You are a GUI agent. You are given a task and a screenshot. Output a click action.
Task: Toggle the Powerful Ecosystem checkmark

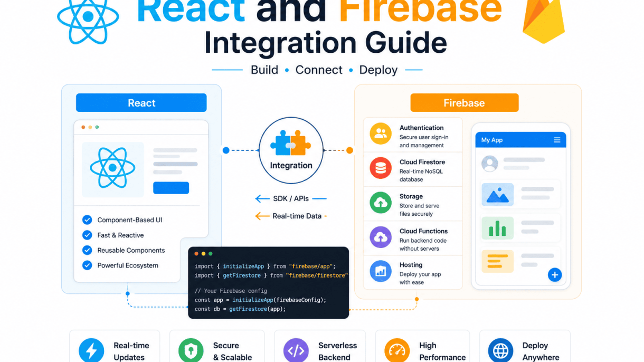87,265
